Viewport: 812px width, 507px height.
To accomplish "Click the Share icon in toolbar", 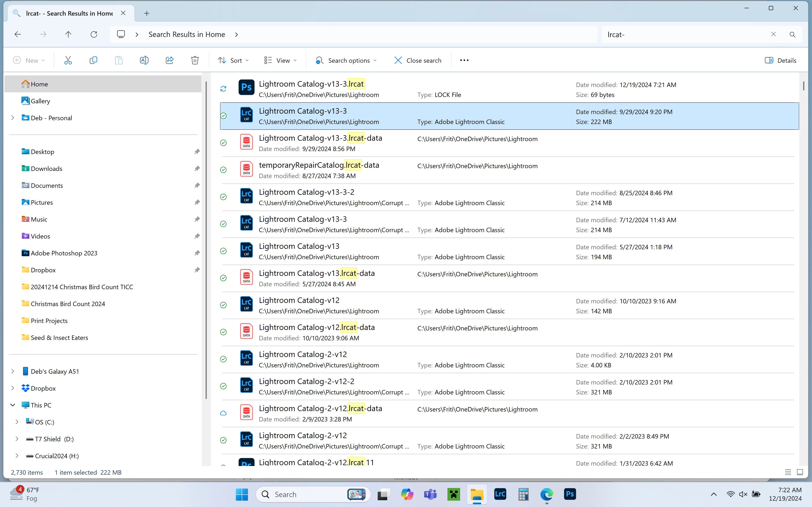I will [169, 60].
